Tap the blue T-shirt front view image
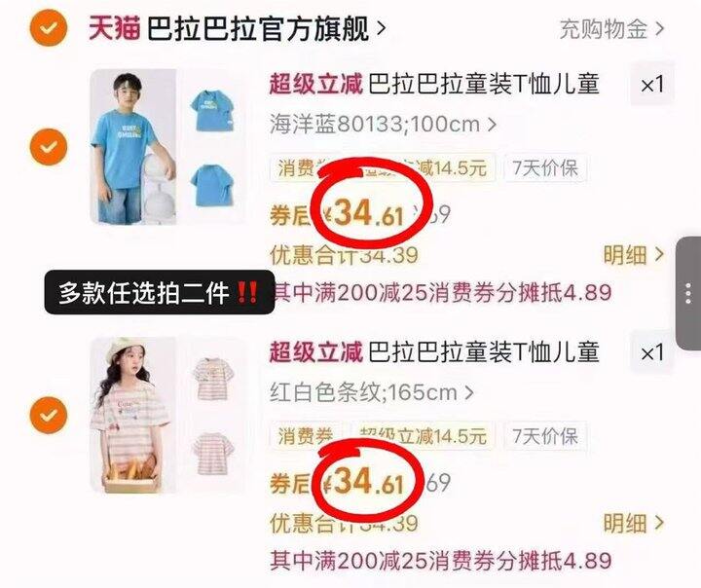701x588 pixels. tap(212, 110)
